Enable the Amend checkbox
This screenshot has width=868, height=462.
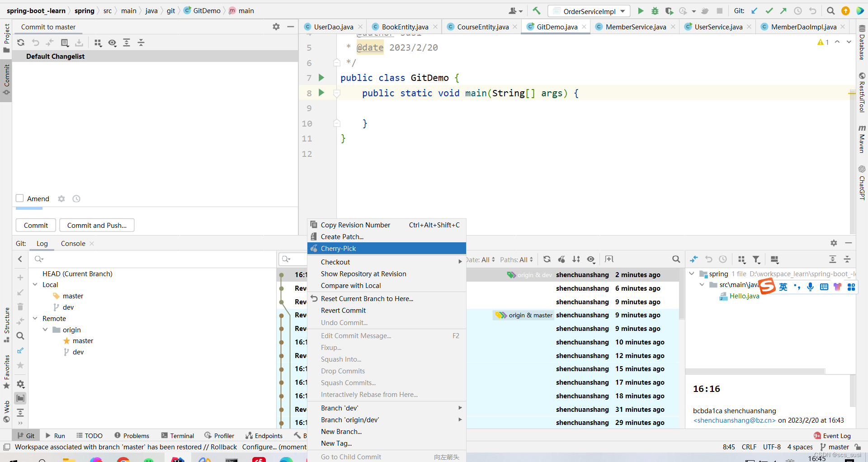click(20, 198)
